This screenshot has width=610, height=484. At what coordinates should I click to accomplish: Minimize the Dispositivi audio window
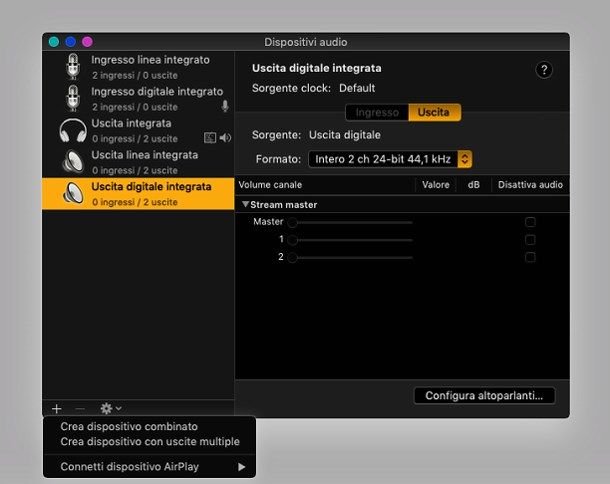[71, 42]
